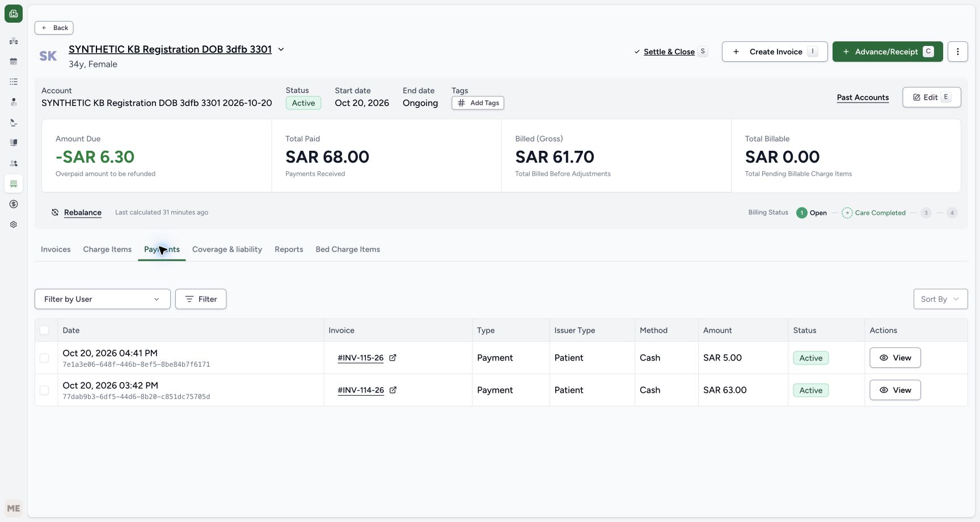The height and width of the screenshot is (522, 980).
Task: Switch to the Charge Items tab
Action: (x=107, y=249)
